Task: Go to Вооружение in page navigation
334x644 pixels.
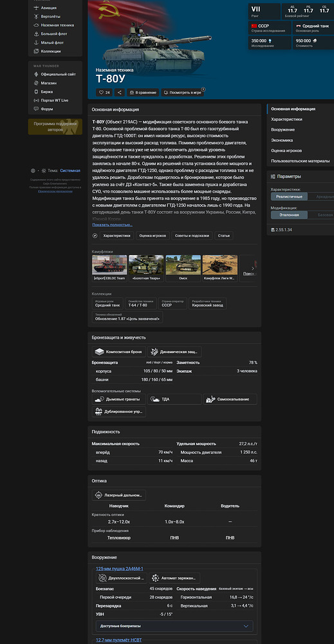Action: click(x=283, y=130)
